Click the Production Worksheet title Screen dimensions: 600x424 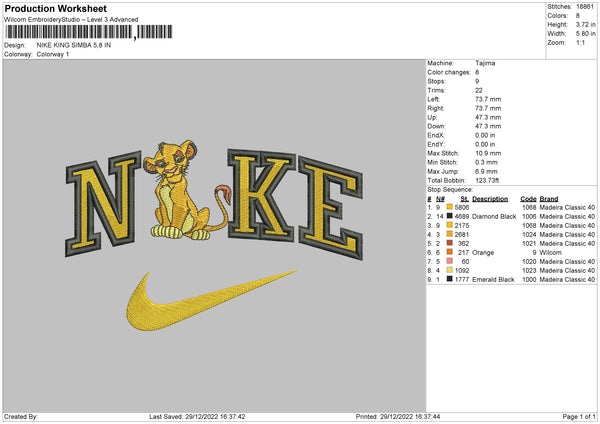(55, 8)
